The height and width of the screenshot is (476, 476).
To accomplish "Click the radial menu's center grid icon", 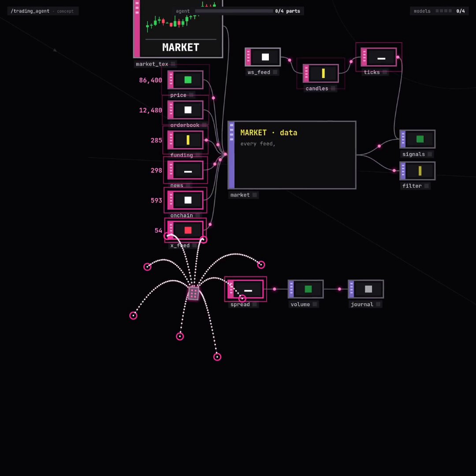I will tap(193, 293).
